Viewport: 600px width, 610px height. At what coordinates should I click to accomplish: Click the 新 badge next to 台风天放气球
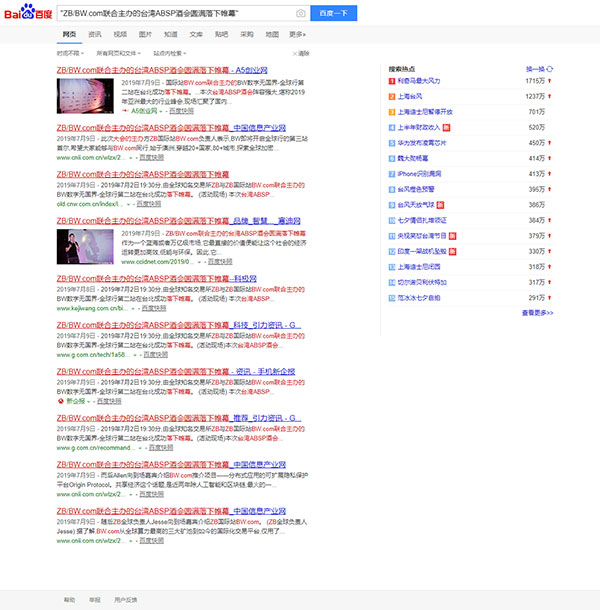440,205
